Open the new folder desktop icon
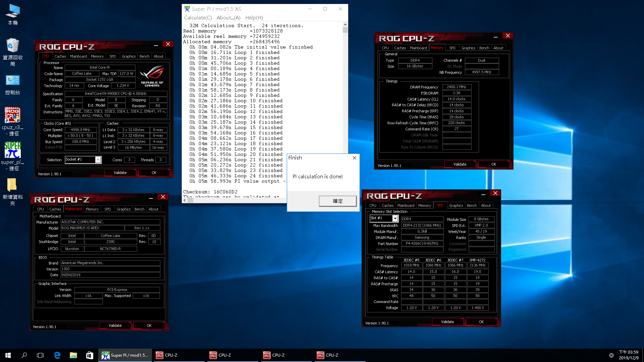 13,191
